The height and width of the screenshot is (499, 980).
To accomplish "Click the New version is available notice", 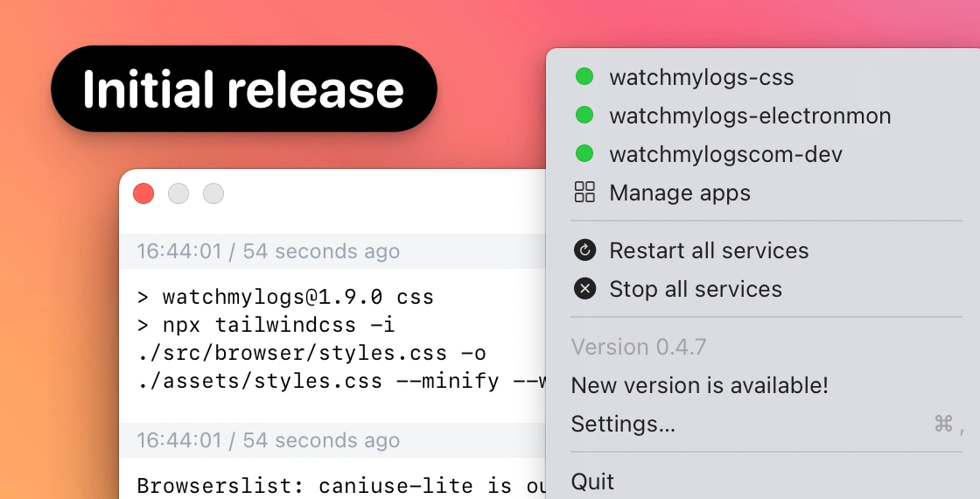I will [699, 385].
